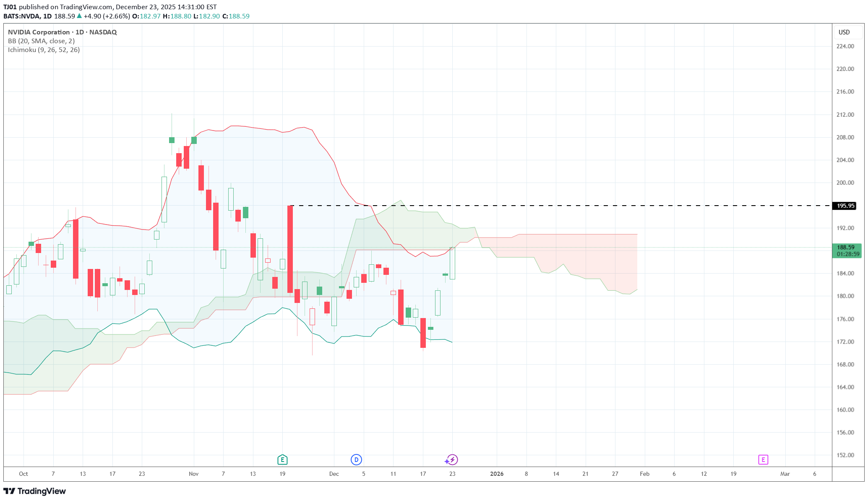
Task: Click the TJ01 author name in header
Action: click(10, 7)
